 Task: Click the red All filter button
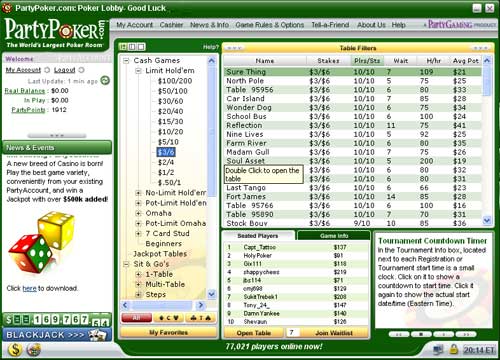tap(136, 318)
